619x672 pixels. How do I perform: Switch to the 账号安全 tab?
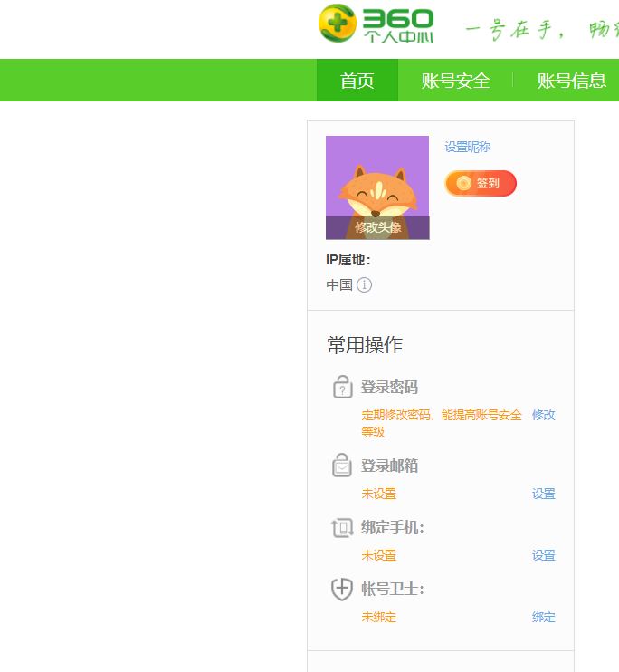pos(455,80)
